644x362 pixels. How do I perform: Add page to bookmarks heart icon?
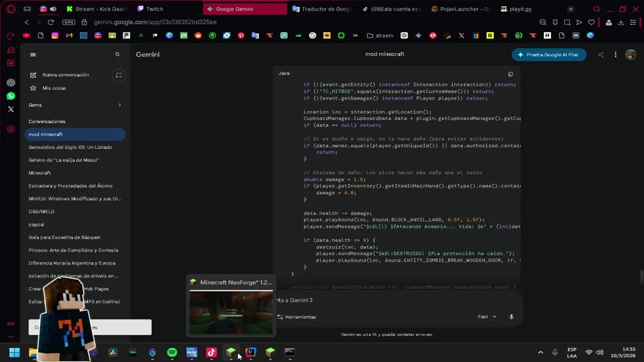[x=592, y=22]
